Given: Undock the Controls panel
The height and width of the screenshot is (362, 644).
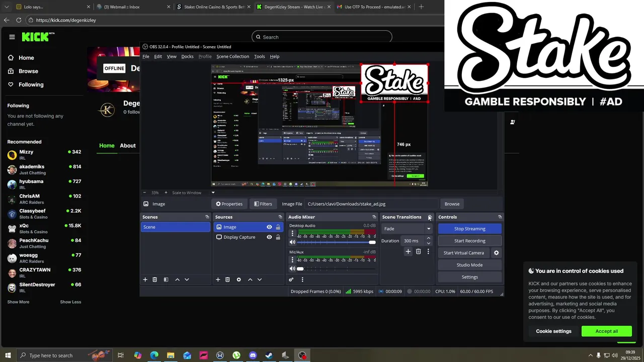Looking at the screenshot, I should (500, 217).
